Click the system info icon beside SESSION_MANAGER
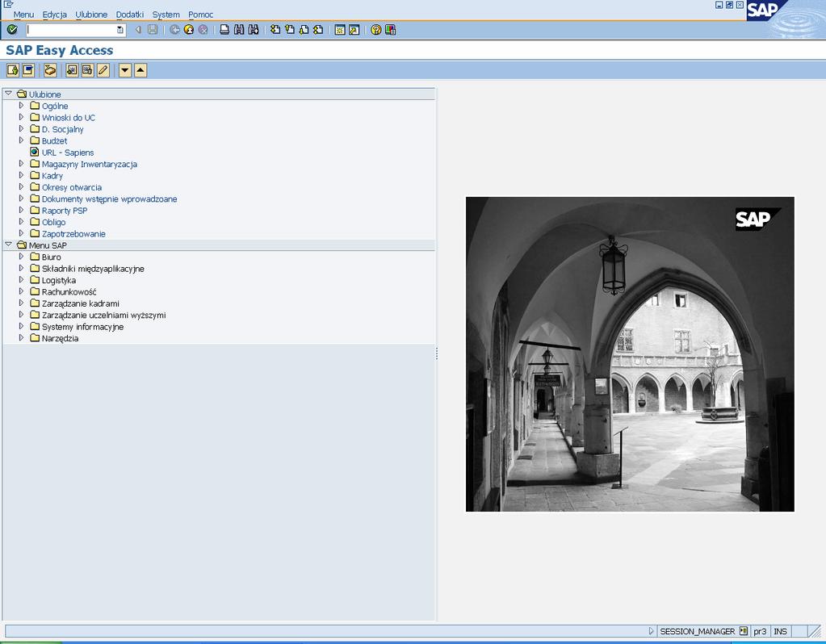The height and width of the screenshot is (644, 826). point(744,631)
